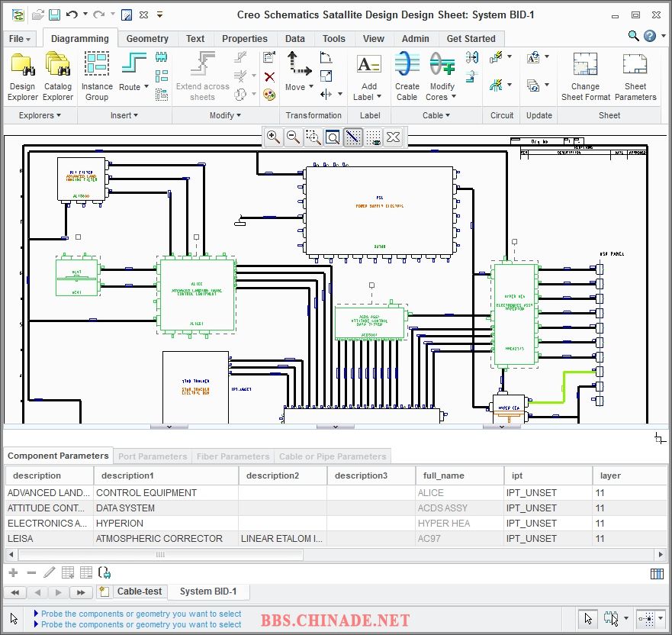The image size is (672, 635).
Task: Click the Add Label icon
Action: click(368, 65)
